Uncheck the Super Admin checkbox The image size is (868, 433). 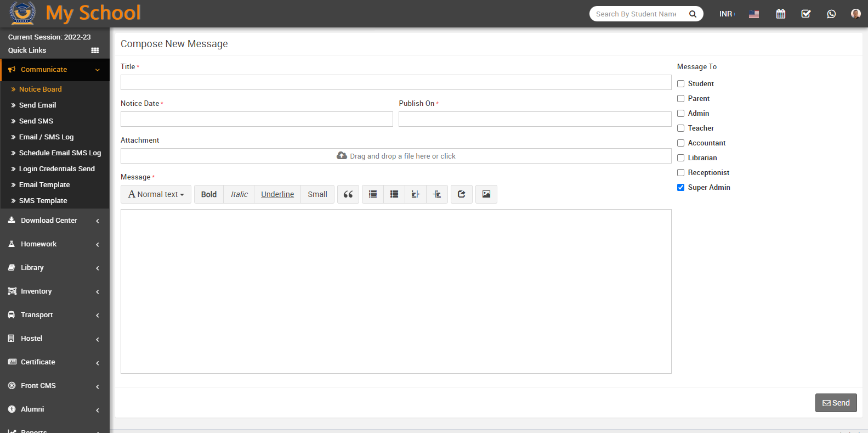click(x=680, y=188)
